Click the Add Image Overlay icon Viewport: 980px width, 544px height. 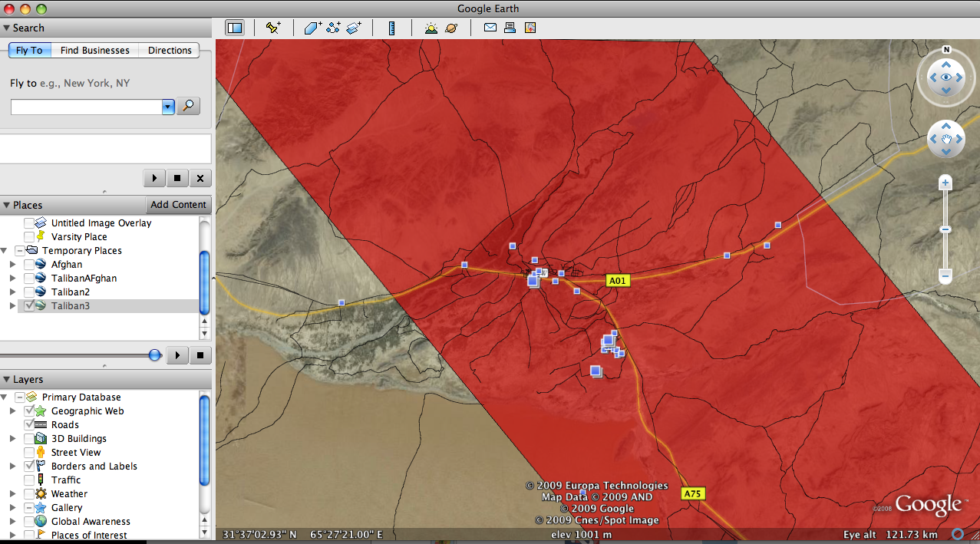[354, 28]
